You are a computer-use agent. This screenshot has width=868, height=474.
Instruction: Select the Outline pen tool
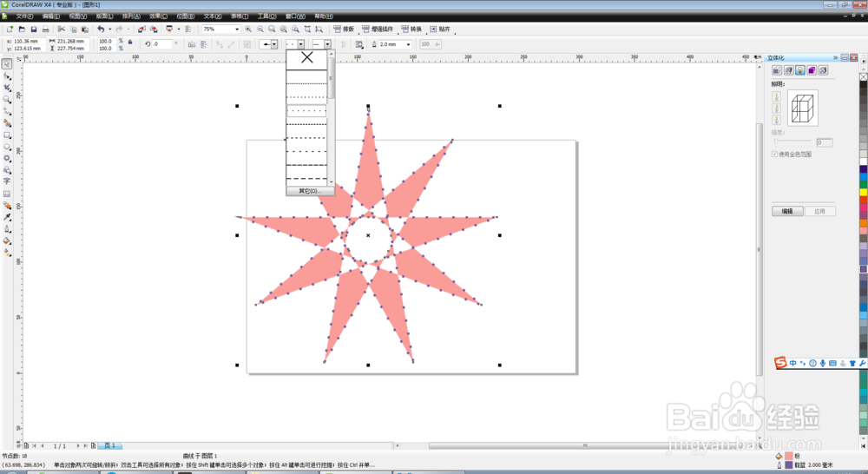(7, 228)
